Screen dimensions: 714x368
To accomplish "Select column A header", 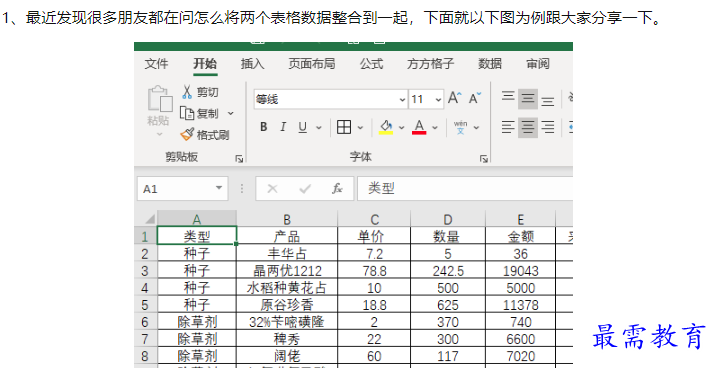I will tap(197, 219).
